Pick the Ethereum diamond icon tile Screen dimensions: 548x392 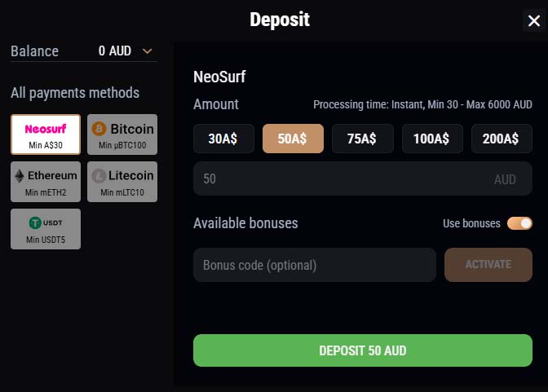point(46,182)
